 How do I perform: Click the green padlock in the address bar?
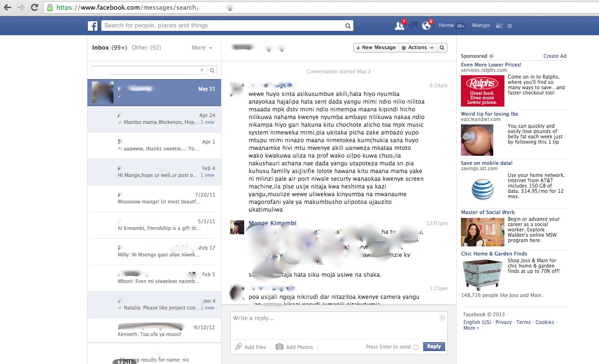[50, 7]
